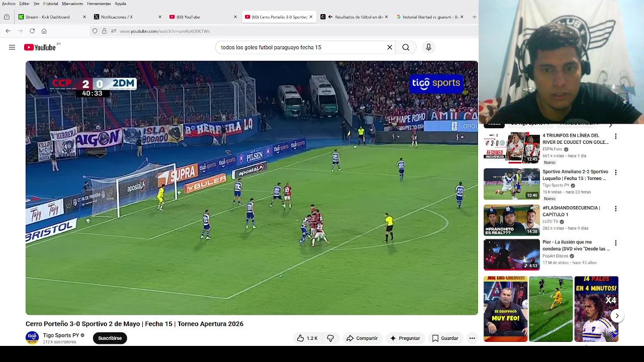Click Sportivo Ameliano 2-2 Sportivo Luqueño title
The image size is (644, 362).
[x=575, y=175]
